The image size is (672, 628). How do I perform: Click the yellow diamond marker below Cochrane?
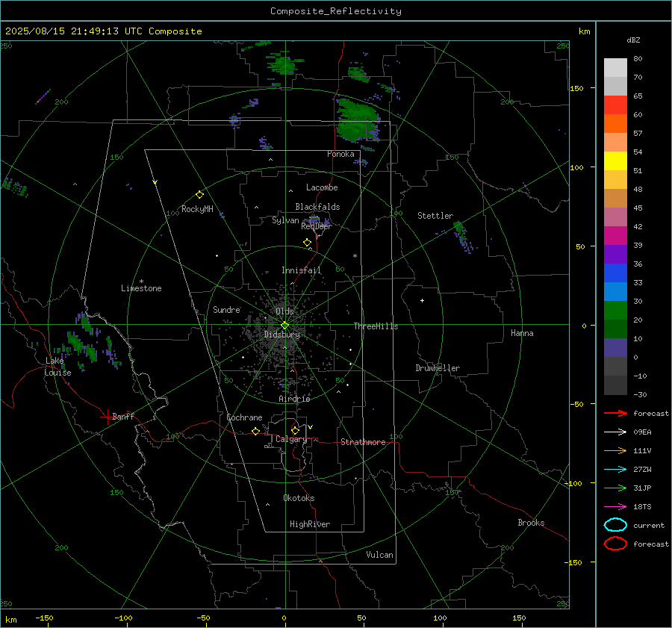tap(255, 431)
